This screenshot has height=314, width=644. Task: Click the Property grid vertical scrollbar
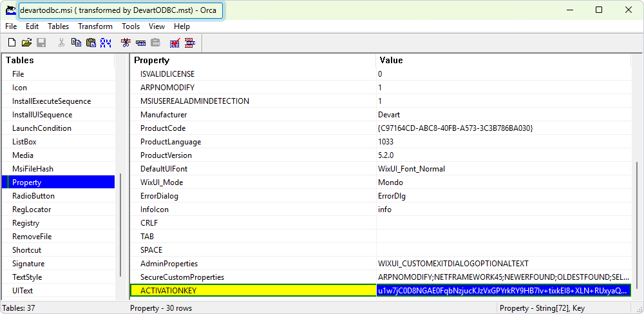pos(637,224)
